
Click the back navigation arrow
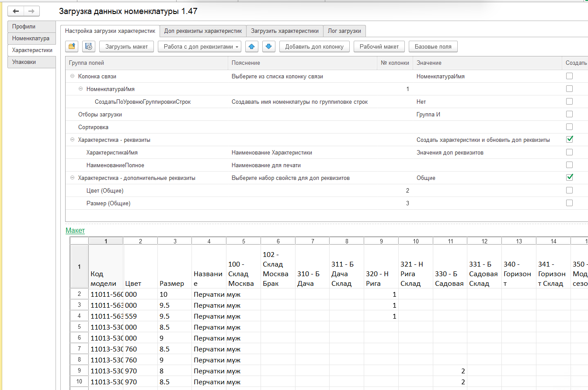point(16,11)
